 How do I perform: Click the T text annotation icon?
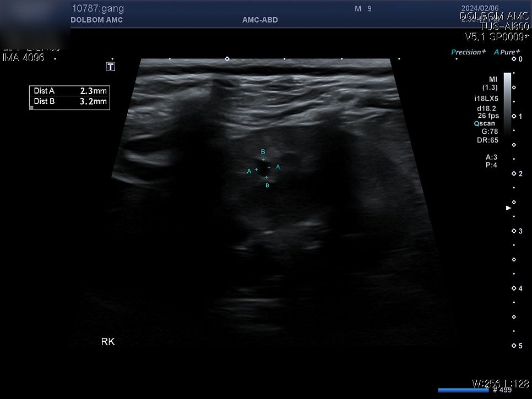tap(111, 67)
